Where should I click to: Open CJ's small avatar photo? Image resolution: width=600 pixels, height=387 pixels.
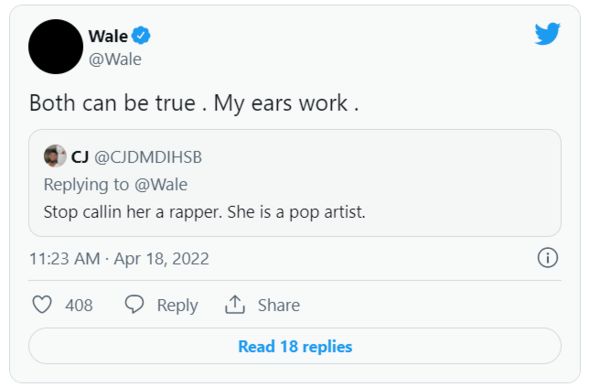(55, 156)
